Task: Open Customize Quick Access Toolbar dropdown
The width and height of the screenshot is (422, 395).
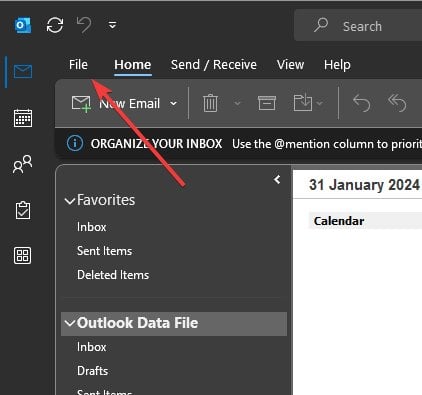Action: pyautogui.click(x=112, y=25)
